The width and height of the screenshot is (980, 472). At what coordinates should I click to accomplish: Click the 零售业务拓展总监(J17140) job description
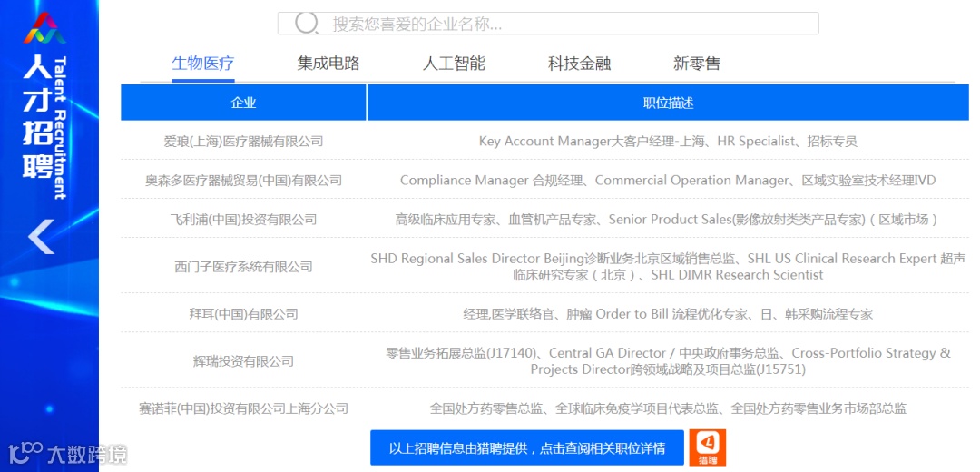[668, 361]
